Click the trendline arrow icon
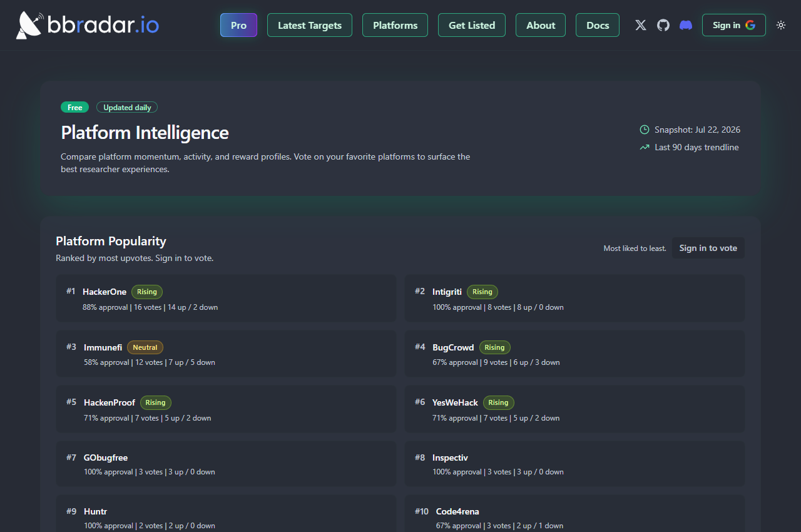 (x=645, y=148)
